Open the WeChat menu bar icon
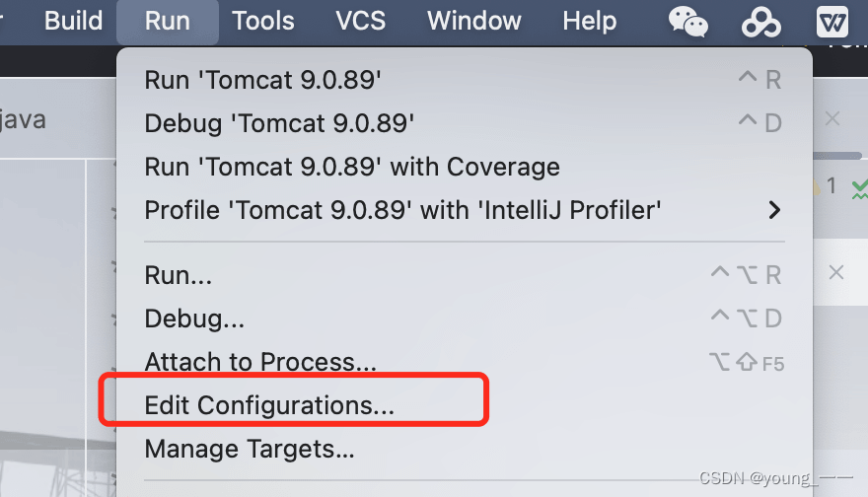The width and height of the screenshot is (868, 497). (687, 22)
